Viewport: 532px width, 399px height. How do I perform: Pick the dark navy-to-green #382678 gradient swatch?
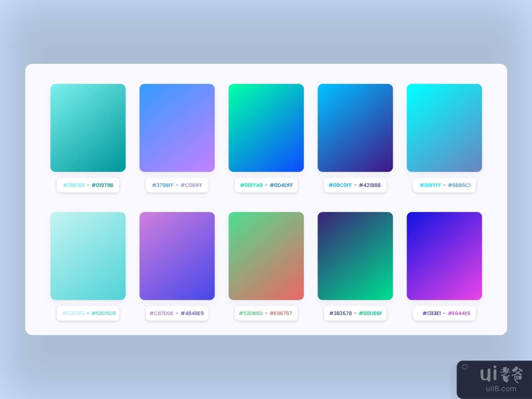pyautogui.click(x=355, y=256)
